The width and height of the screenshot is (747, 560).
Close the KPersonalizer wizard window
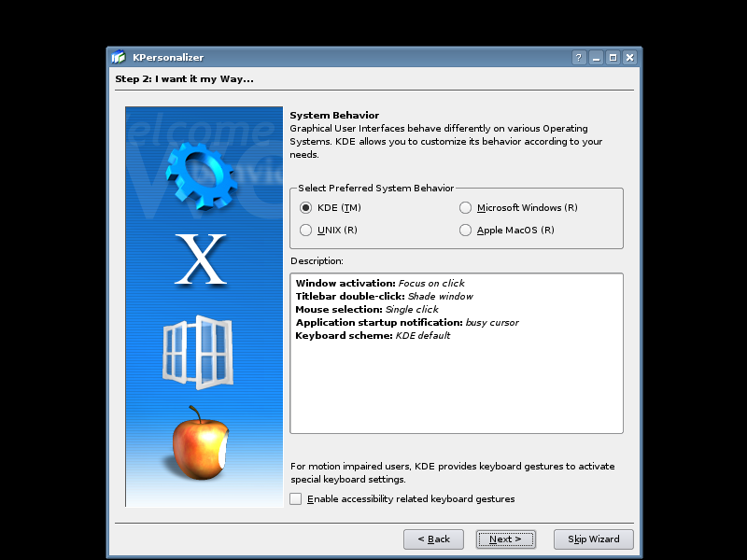tap(629, 58)
